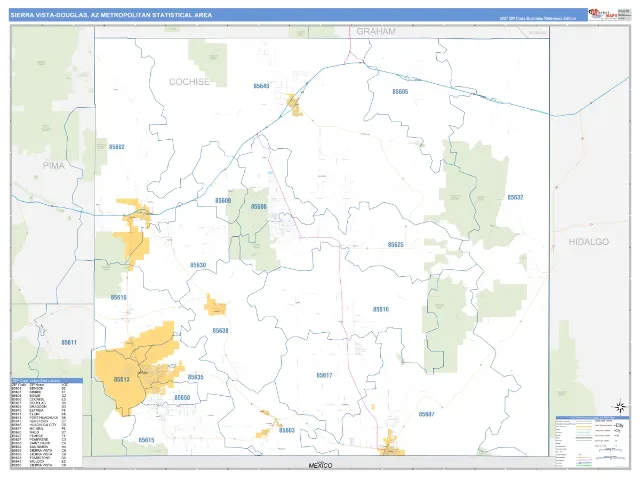Screen dimensions: 640x480
Task: Click ZIP code label 85650
Action: [x=182, y=398]
